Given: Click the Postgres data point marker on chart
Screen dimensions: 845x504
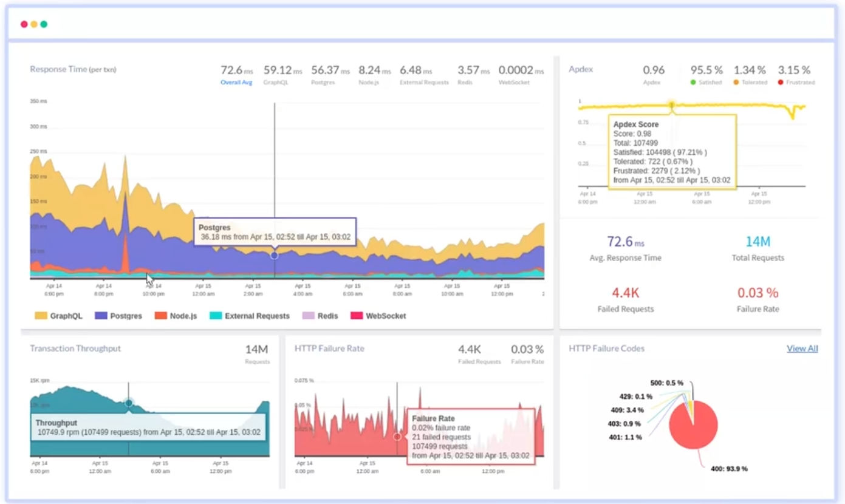Looking at the screenshot, I should coord(274,256).
